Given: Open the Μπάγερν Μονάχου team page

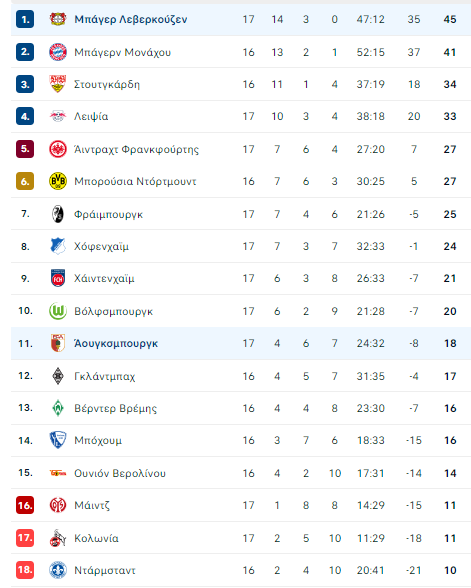Looking at the screenshot, I should point(123,52).
